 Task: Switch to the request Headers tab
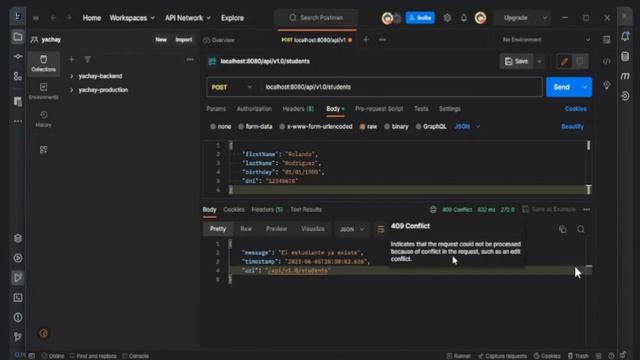(x=298, y=109)
